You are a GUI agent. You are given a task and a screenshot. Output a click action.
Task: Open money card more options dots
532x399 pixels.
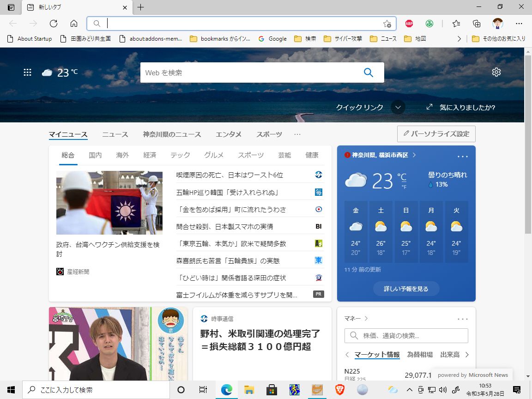[462, 319]
